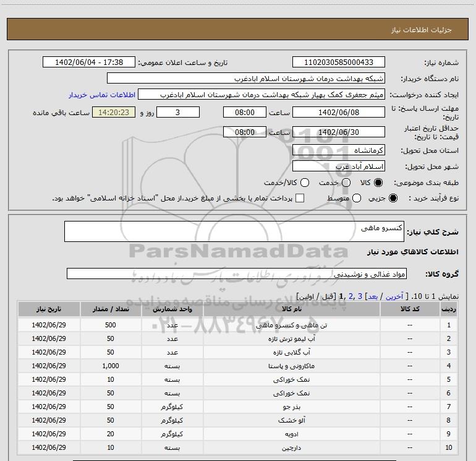Click the quantity 500 cell
The width and height of the screenshot is (476, 461).
pyautogui.click(x=111, y=325)
